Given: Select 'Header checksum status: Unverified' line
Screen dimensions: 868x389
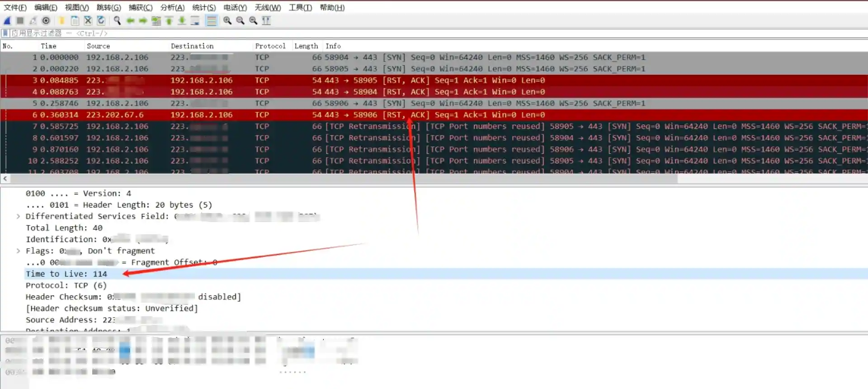Looking at the screenshot, I should [112, 308].
